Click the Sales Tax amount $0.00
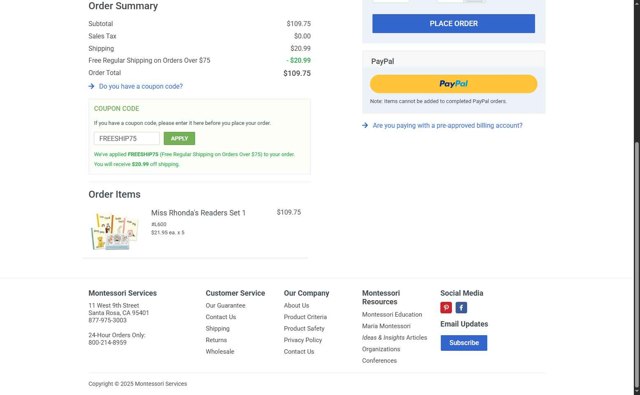This screenshot has width=640, height=395. (302, 36)
